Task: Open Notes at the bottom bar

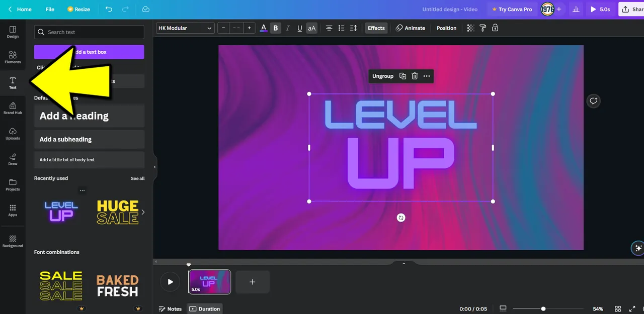Action: pyautogui.click(x=171, y=309)
